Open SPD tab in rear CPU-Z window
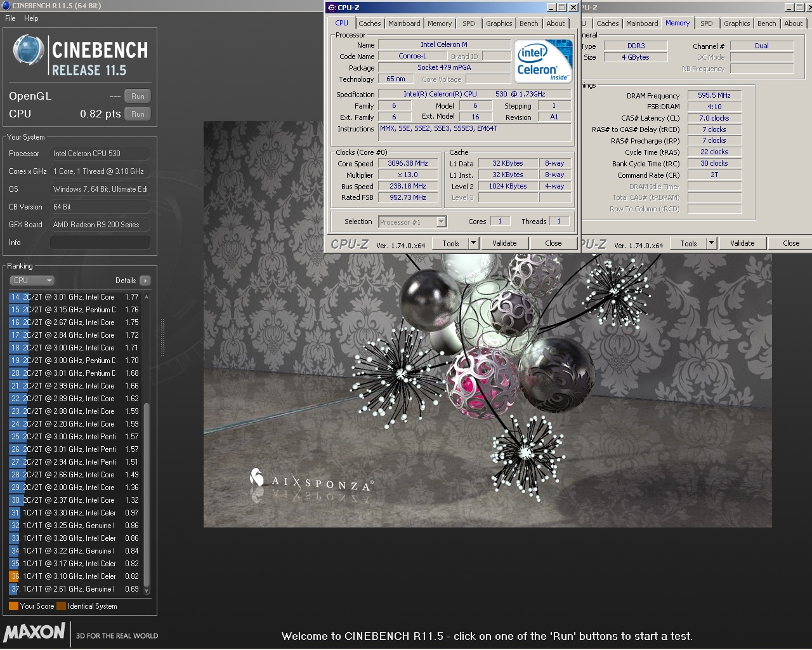812x650 pixels. point(707,23)
